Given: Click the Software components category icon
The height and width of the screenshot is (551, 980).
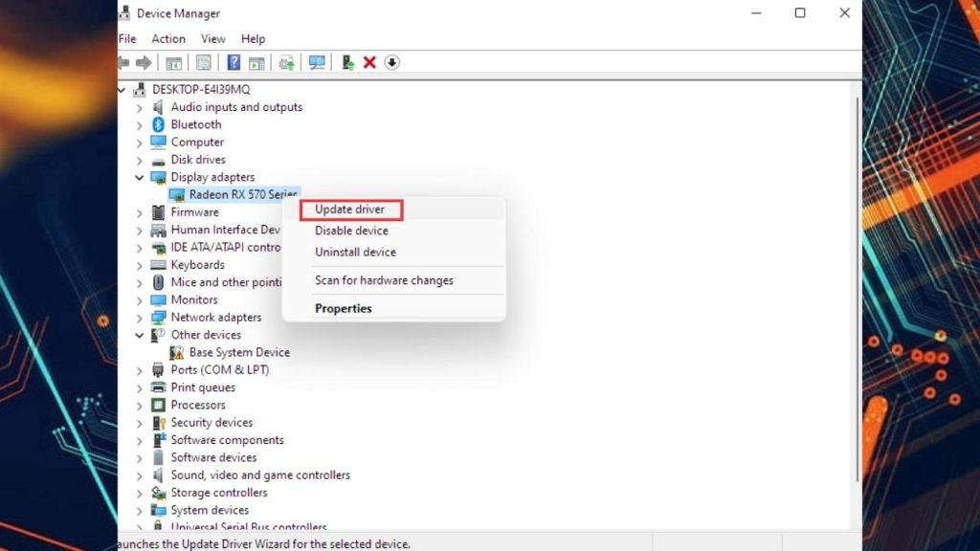Looking at the screenshot, I should pyautogui.click(x=159, y=440).
